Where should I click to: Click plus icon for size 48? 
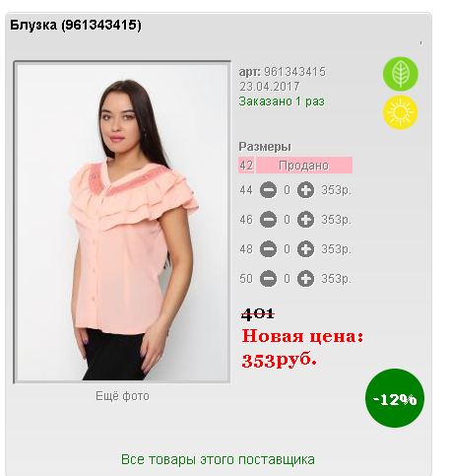[305, 249]
